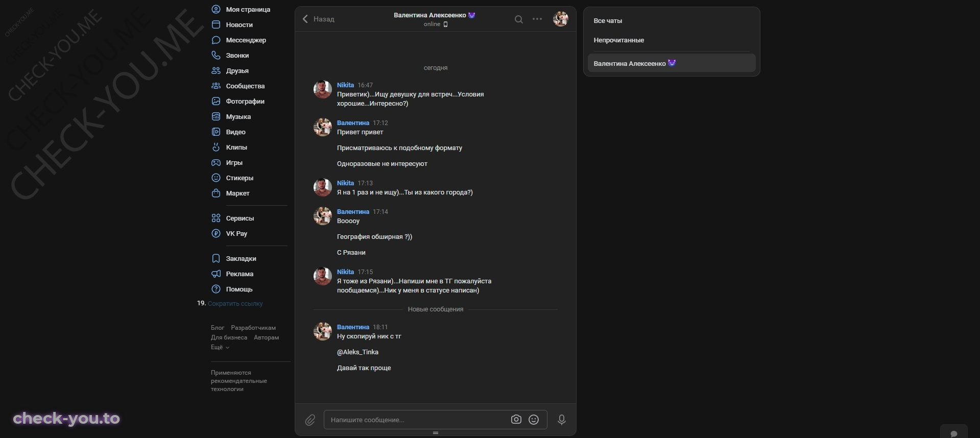Open Звонки phone icon
Image resolution: width=980 pixels, height=438 pixels.
[216, 55]
